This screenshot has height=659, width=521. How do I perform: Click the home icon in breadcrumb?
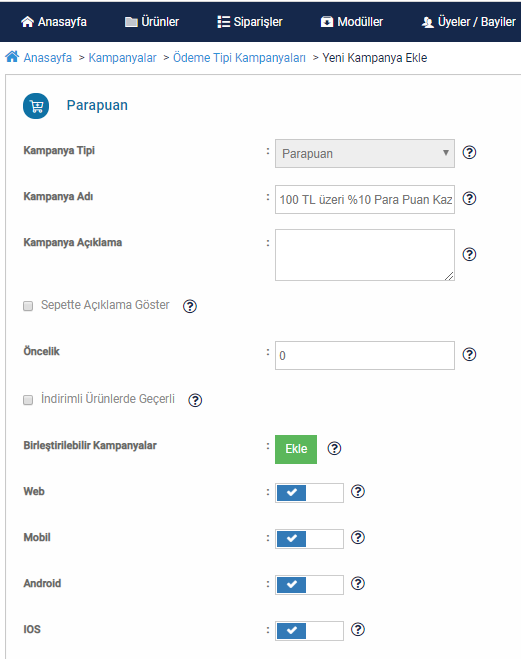[x=12, y=56]
